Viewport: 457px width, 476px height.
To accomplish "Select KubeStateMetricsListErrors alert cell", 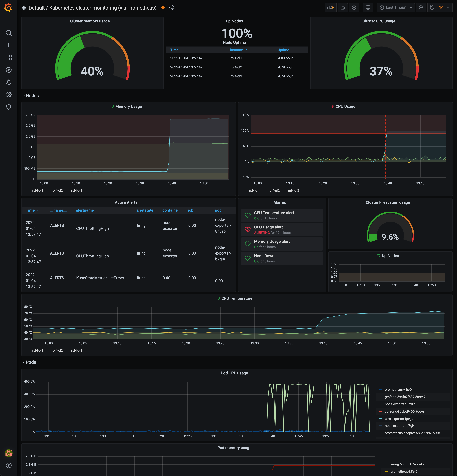I will 100,278.
